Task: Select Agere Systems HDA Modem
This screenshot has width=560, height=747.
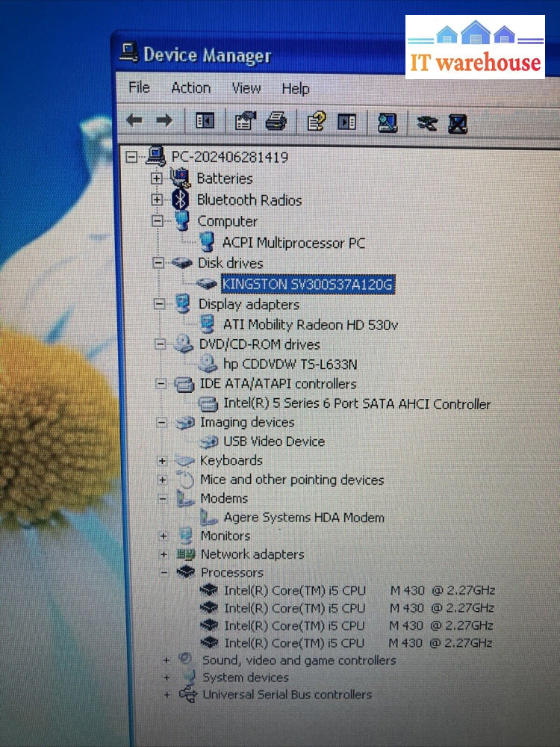Action: (304, 518)
